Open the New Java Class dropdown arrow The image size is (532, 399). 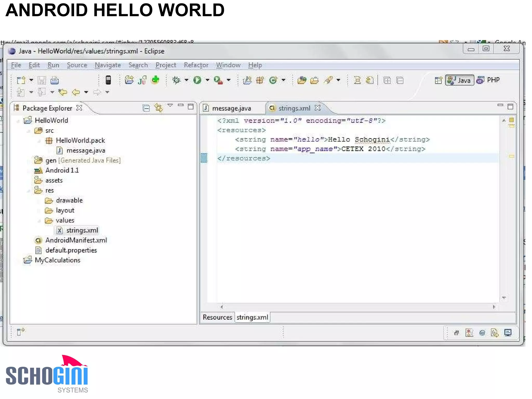coord(284,80)
